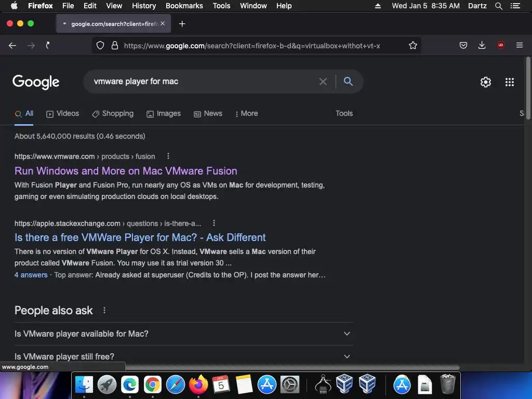Open "Is there a free VMWare Player for Mac?"

(140, 237)
